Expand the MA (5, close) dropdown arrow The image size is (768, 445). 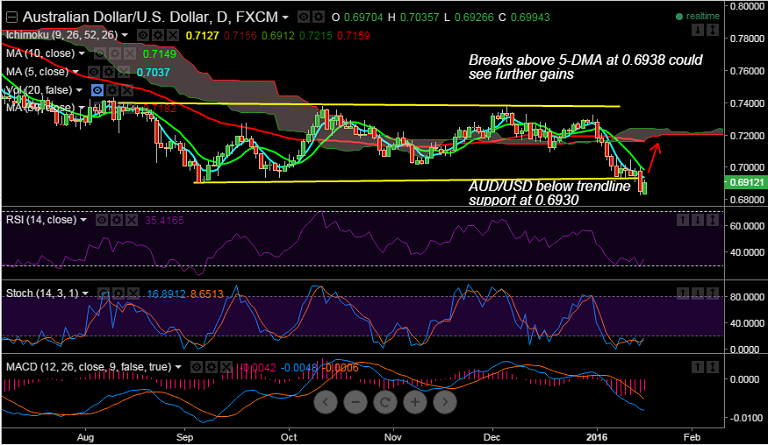pos(76,72)
